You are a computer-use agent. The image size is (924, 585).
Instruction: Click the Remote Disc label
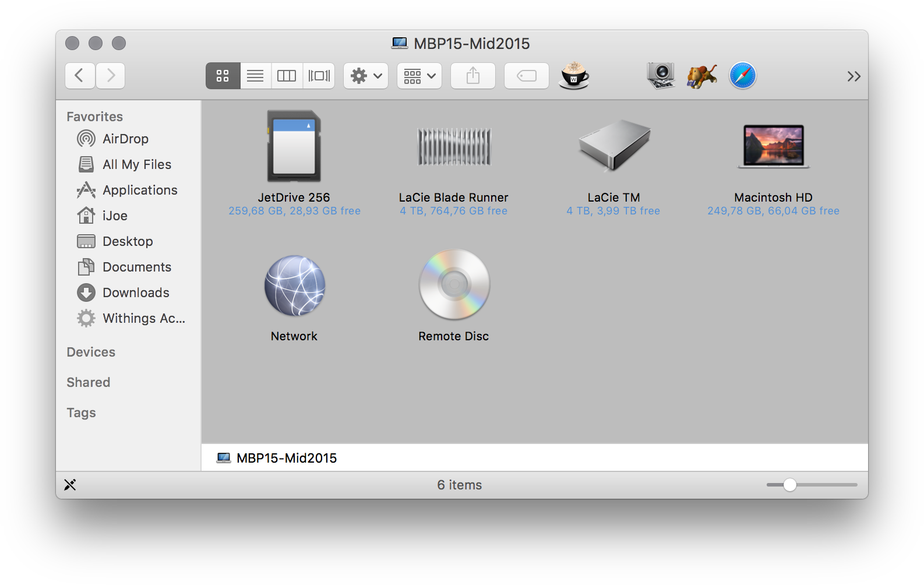click(454, 336)
